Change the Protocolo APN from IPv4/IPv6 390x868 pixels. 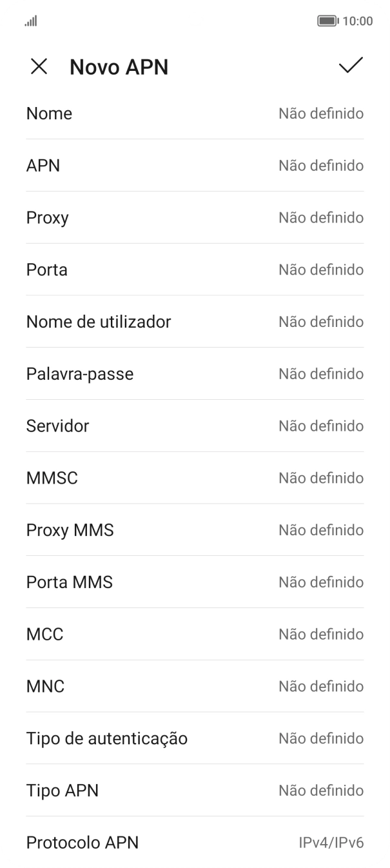tap(195, 842)
